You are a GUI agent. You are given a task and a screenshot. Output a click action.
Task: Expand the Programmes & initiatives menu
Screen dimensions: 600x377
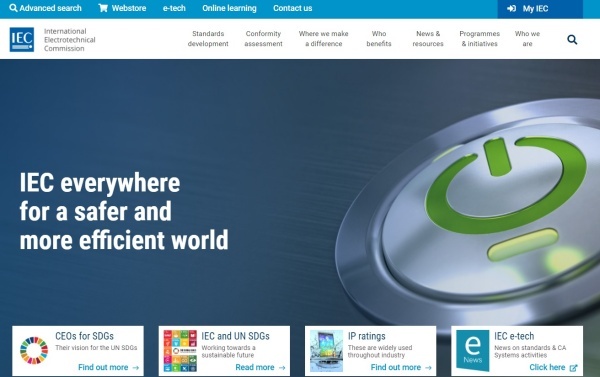[x=479, y=39]
